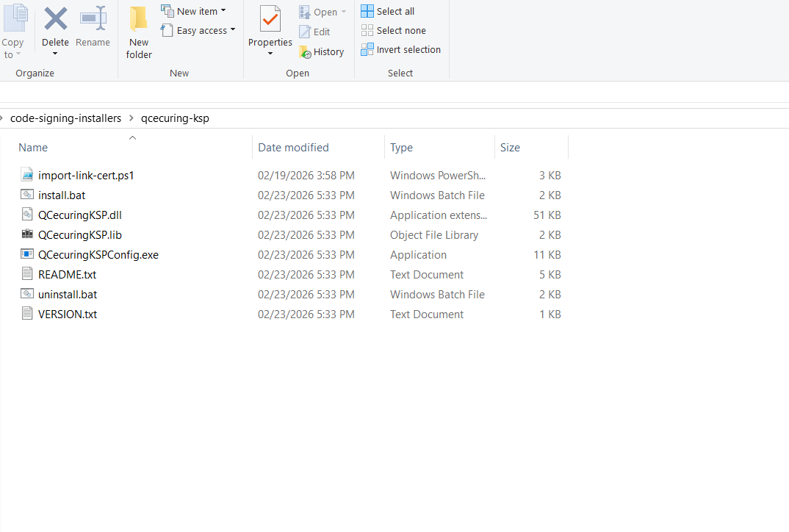Click the Edit button in ribbon
This screenshot has width=789, height=532.
coord(314,32)
